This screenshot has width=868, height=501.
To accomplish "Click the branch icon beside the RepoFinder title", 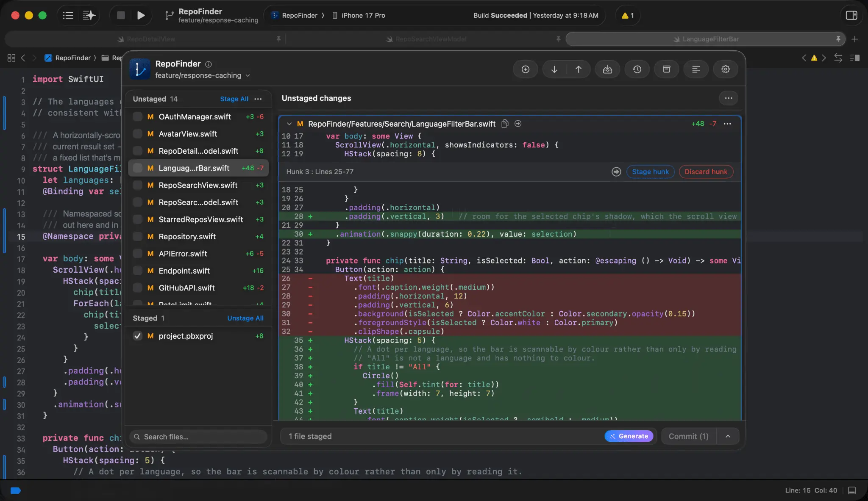I will (x=169, y=16).
